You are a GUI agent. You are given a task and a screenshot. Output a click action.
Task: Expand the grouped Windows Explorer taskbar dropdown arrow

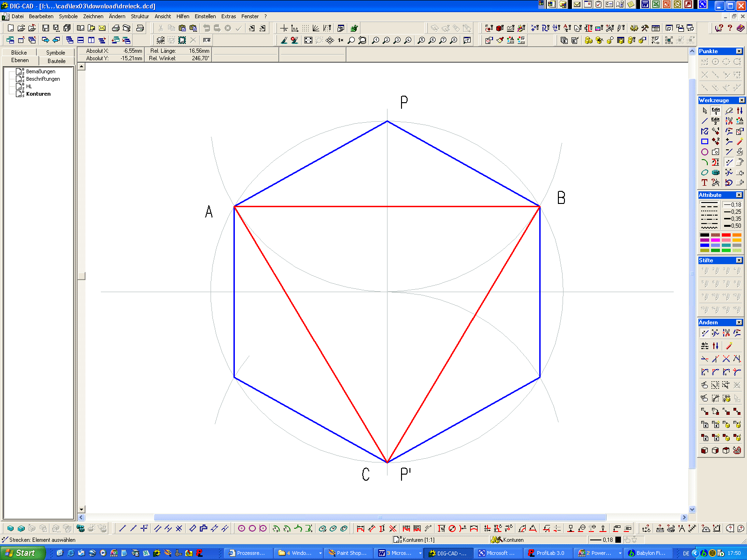tap(320, 553)
